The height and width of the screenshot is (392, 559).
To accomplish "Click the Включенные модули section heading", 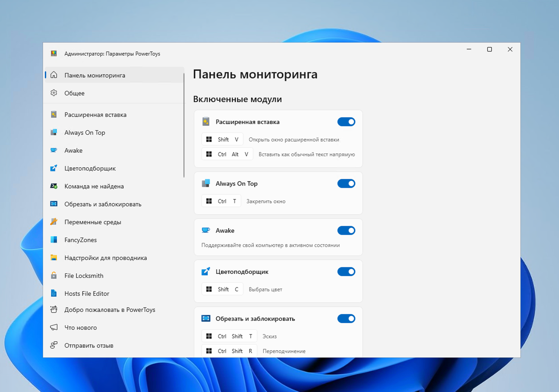I will click(x=237, y=99).
